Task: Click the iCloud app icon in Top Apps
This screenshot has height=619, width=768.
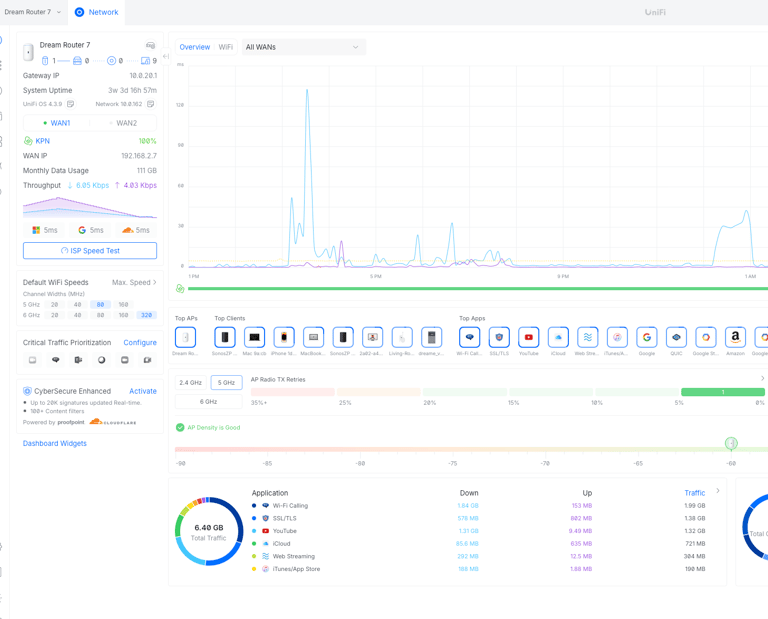Action: click(558, 337)
